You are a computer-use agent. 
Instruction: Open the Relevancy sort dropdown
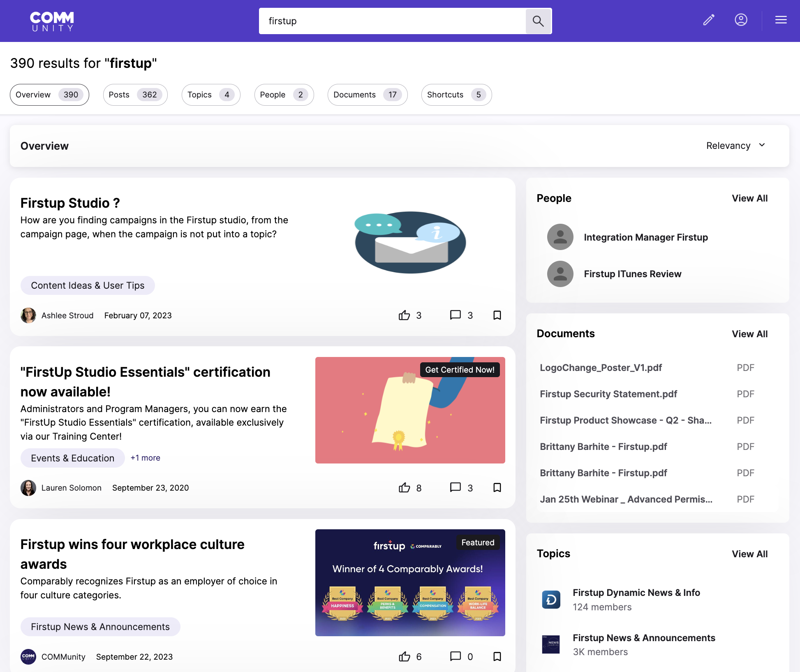tap(735, 146)
